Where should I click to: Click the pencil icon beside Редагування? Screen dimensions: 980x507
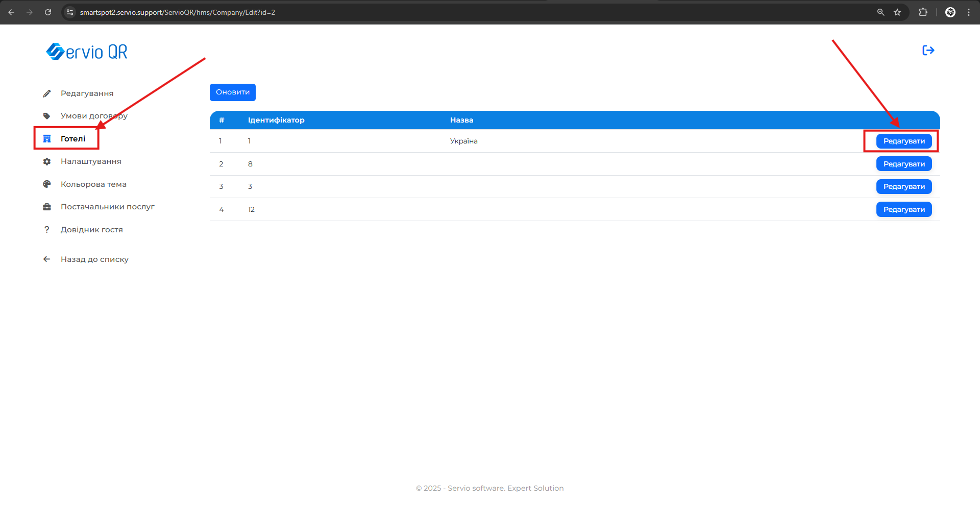coord(47,93)
